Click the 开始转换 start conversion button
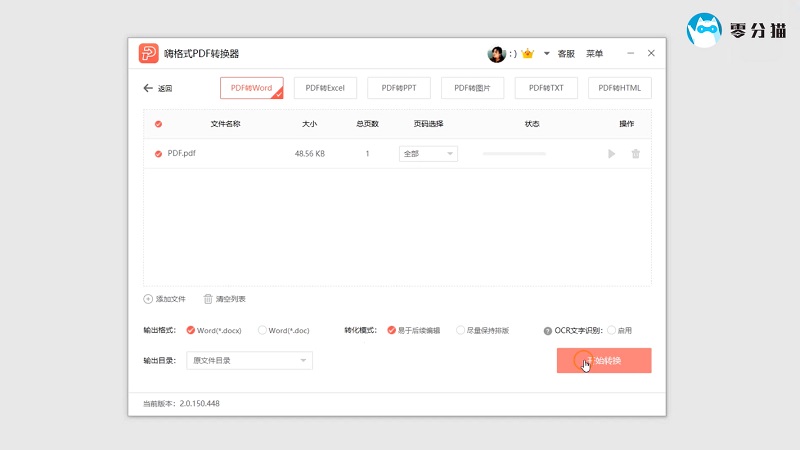 604,361
